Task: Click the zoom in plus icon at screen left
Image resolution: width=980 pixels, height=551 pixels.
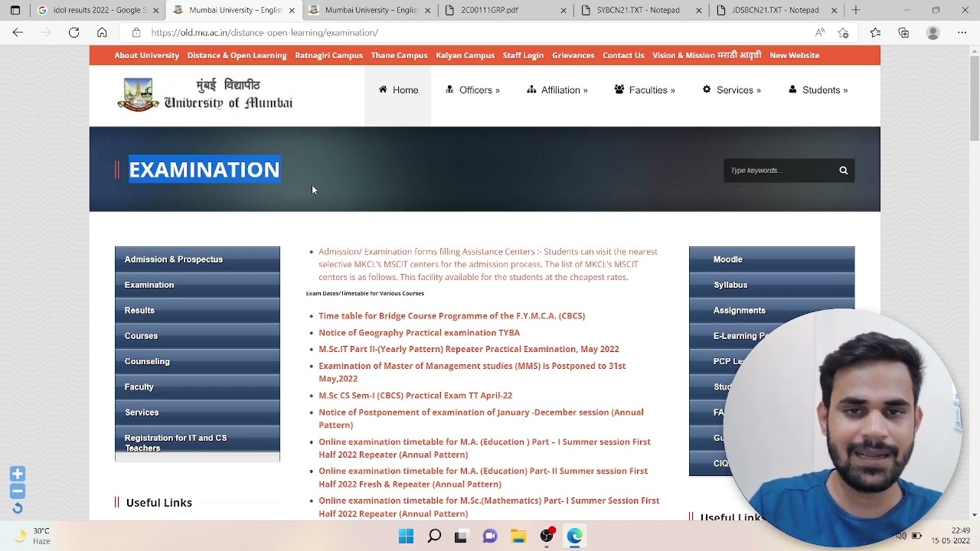Action: click(x=18, y=474)
